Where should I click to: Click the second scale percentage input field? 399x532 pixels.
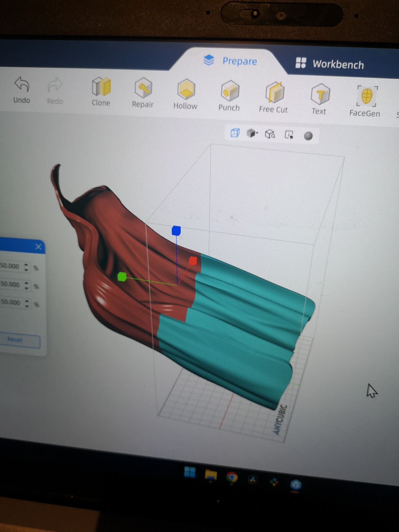[11, 284]
